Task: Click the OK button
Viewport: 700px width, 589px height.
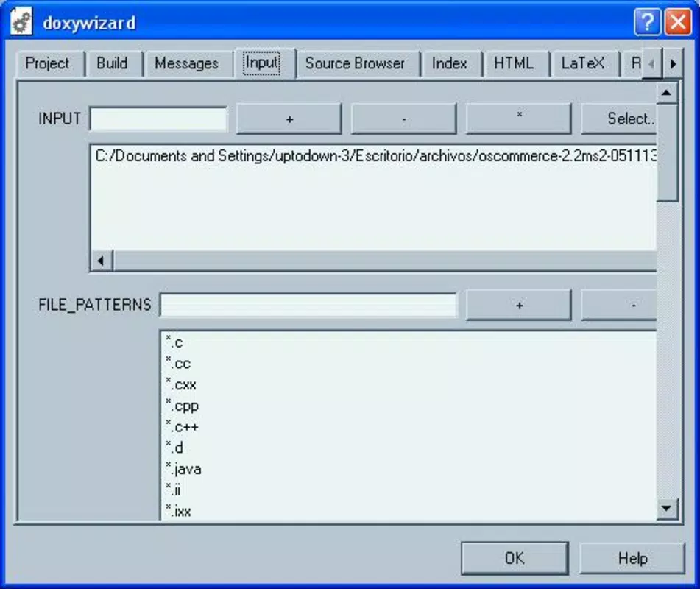Action: click(x=515, y=558)
